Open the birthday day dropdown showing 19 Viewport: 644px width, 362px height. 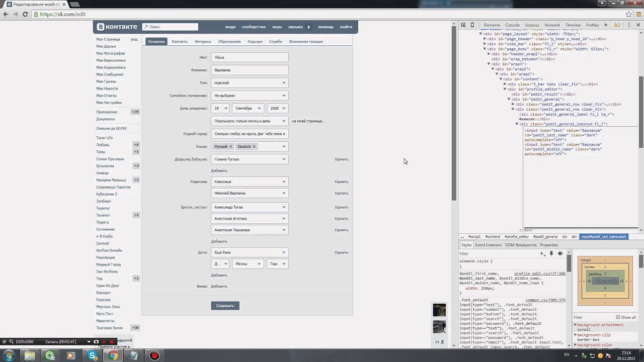point(220,108)
